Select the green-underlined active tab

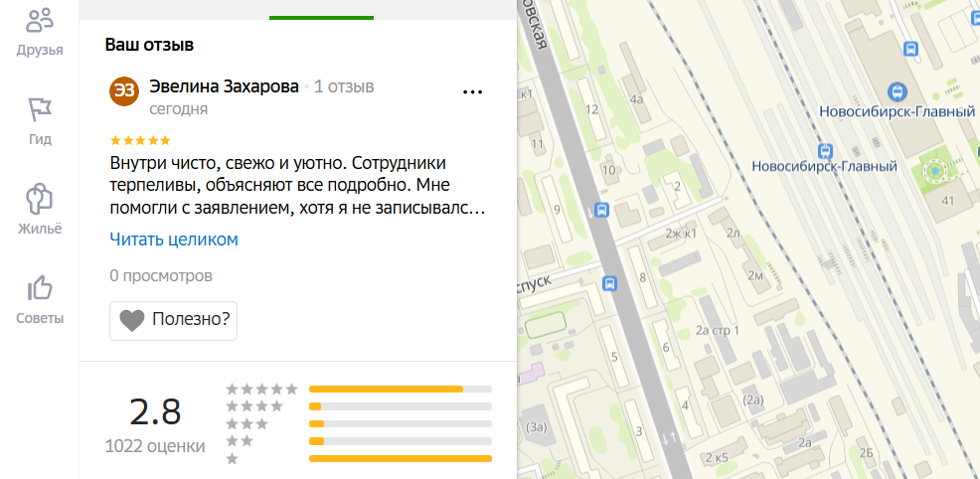321,10
